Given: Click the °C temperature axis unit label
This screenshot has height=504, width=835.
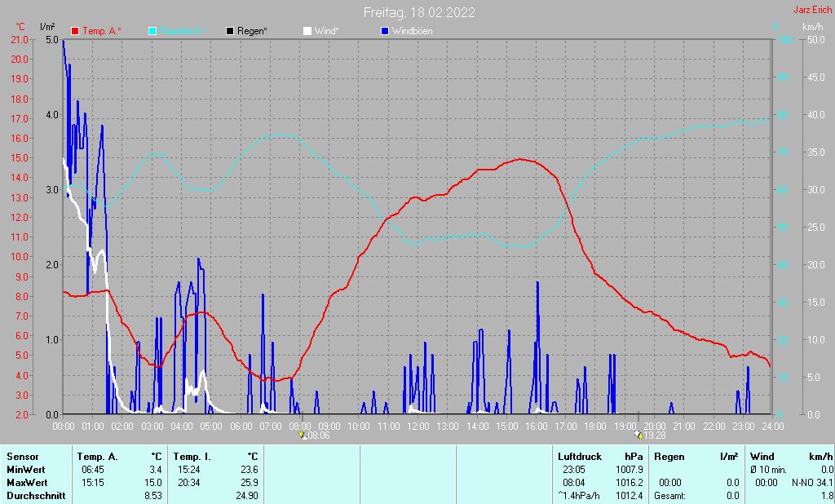Looking at the screenshot, I should [x=20, y=27].
